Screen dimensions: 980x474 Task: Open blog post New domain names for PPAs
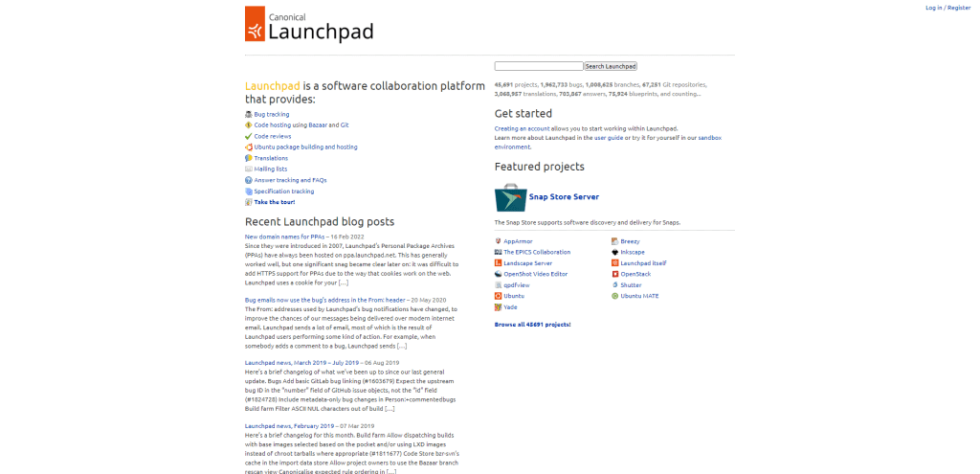[x=283, y=237]
